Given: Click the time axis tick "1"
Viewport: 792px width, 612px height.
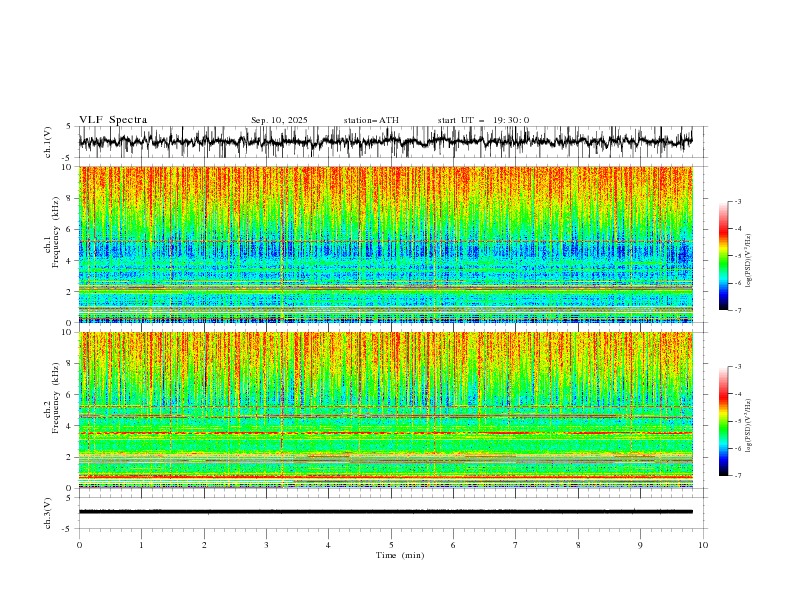Looking at the screenshot, I should (x=141, y=545).
